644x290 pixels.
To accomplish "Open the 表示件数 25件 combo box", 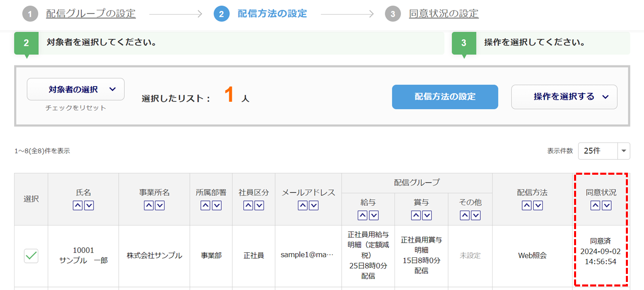I will 604,151.
